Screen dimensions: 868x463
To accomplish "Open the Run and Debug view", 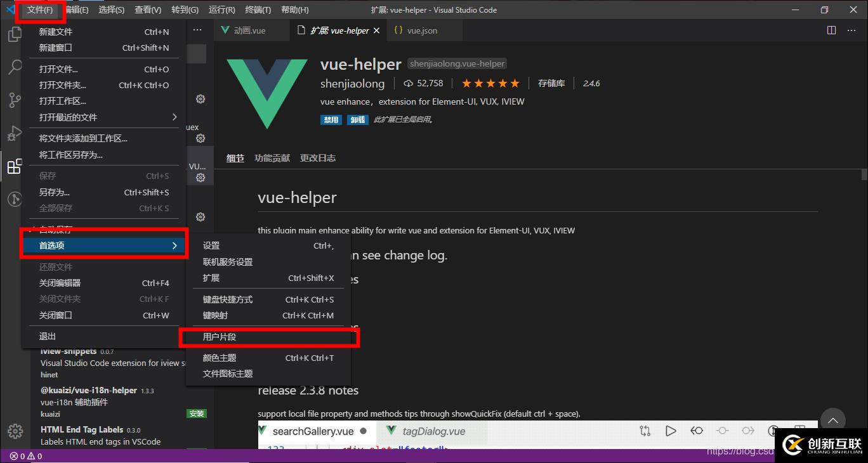I will click(15, 133).
